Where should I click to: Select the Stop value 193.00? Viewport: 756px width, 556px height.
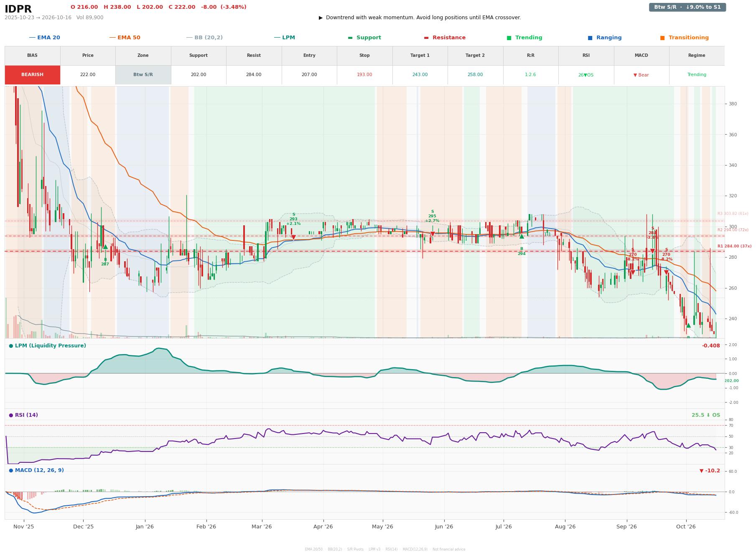coord(364,75)
